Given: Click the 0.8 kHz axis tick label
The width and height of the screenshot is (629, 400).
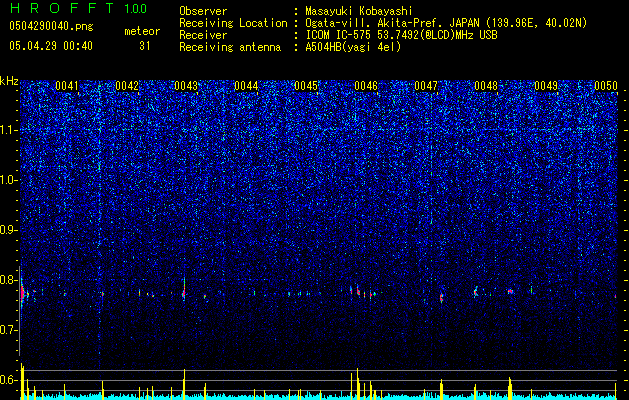Looking at the screenshot, I should tap(9, 280).
